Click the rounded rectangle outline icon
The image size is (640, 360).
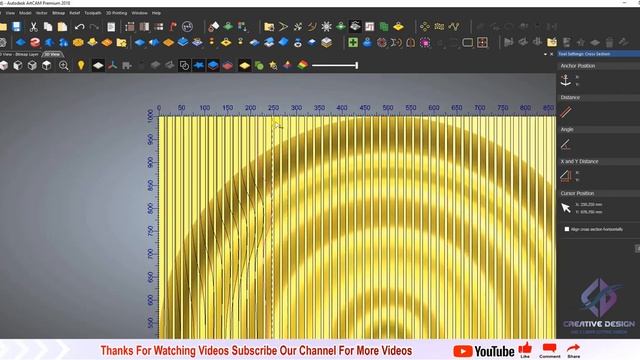[x=468, y=42]
